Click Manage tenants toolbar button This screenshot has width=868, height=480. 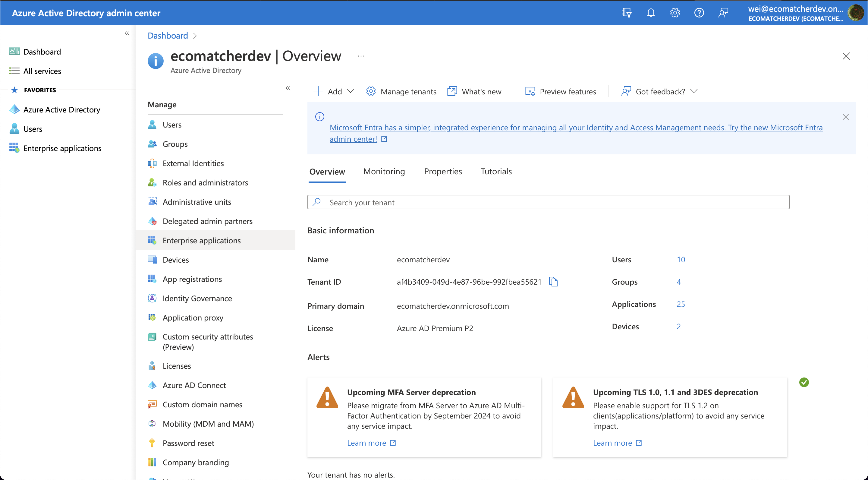tap(401, 91)
